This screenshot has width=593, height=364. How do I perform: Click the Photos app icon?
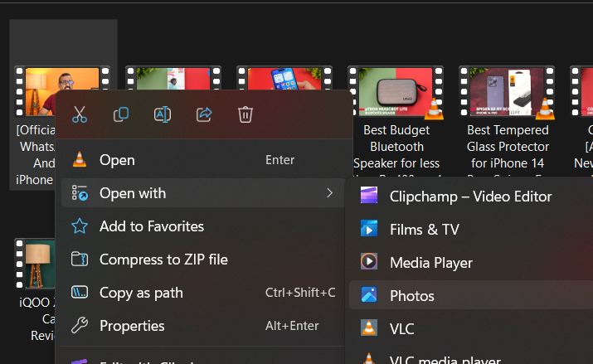(x=369, y=294)
